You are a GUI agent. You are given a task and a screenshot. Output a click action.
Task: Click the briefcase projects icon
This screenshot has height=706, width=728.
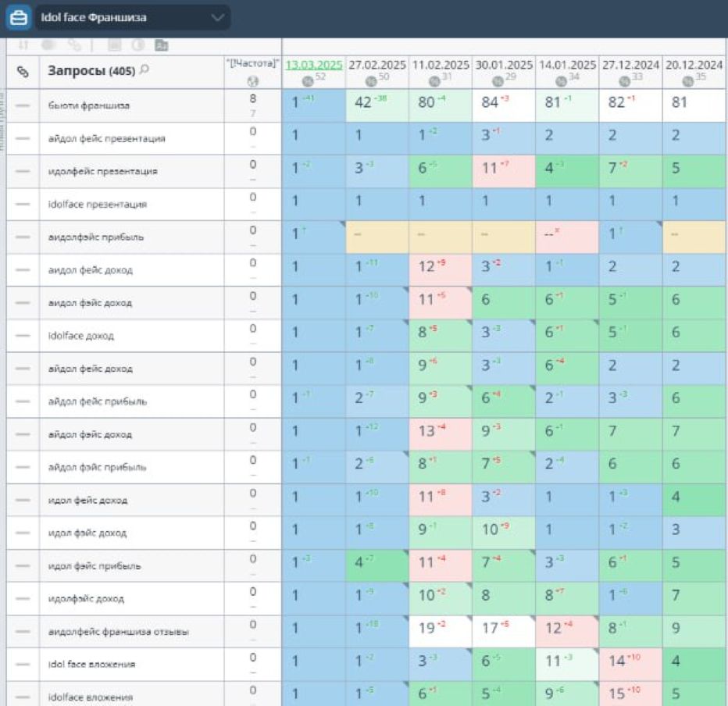[x=18, y=18]
